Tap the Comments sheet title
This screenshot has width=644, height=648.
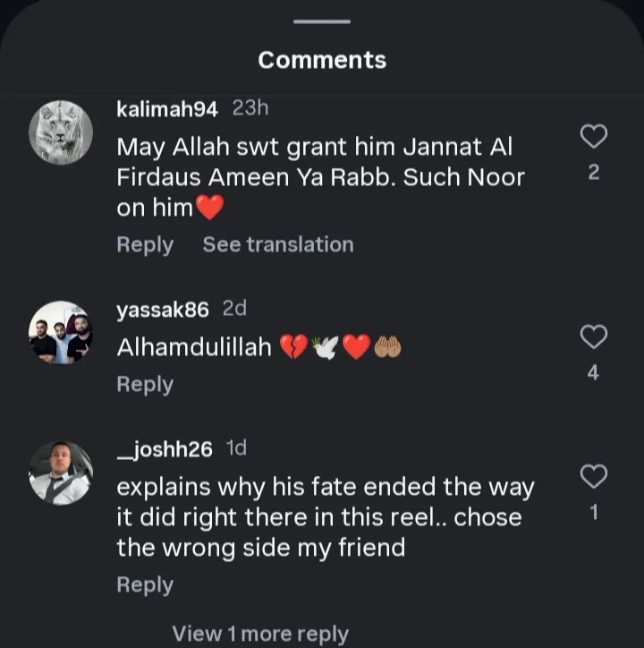tap(322, 60)
